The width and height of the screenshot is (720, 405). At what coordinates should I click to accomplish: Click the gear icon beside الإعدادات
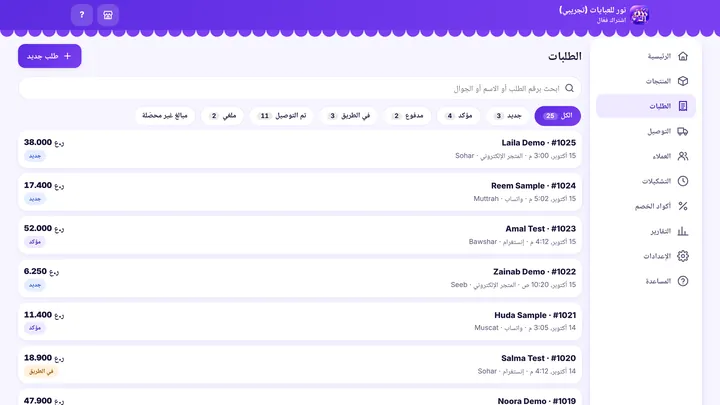click(683, 256)
